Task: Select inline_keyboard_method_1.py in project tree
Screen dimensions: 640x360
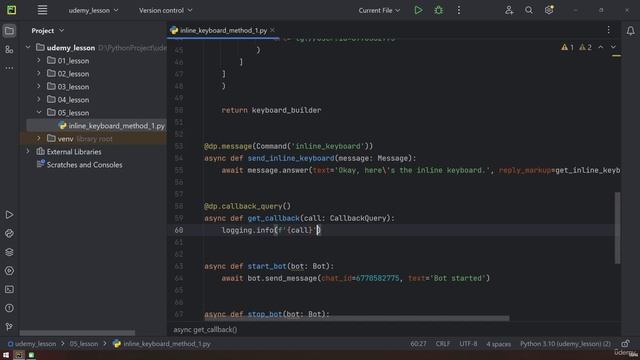Action: [96, 126]
